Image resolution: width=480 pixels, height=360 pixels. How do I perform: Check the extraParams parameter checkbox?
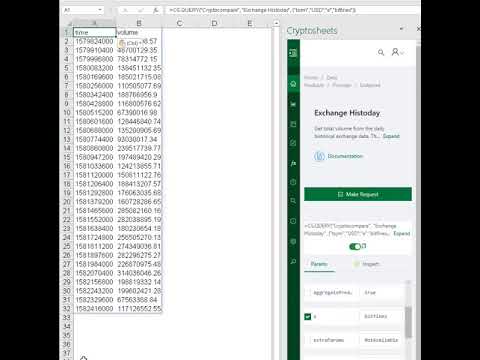307,340
